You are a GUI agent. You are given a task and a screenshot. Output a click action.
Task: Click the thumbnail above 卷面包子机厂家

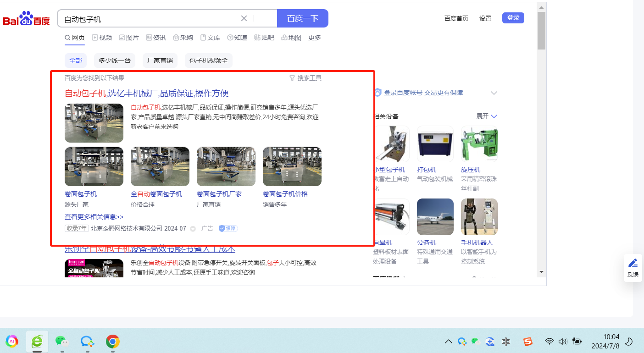226,166
